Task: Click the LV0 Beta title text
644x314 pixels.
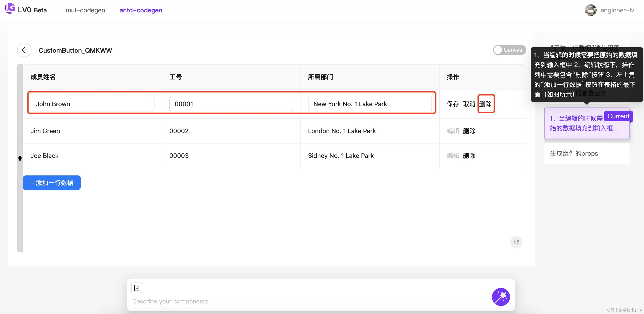Action: 32,10
